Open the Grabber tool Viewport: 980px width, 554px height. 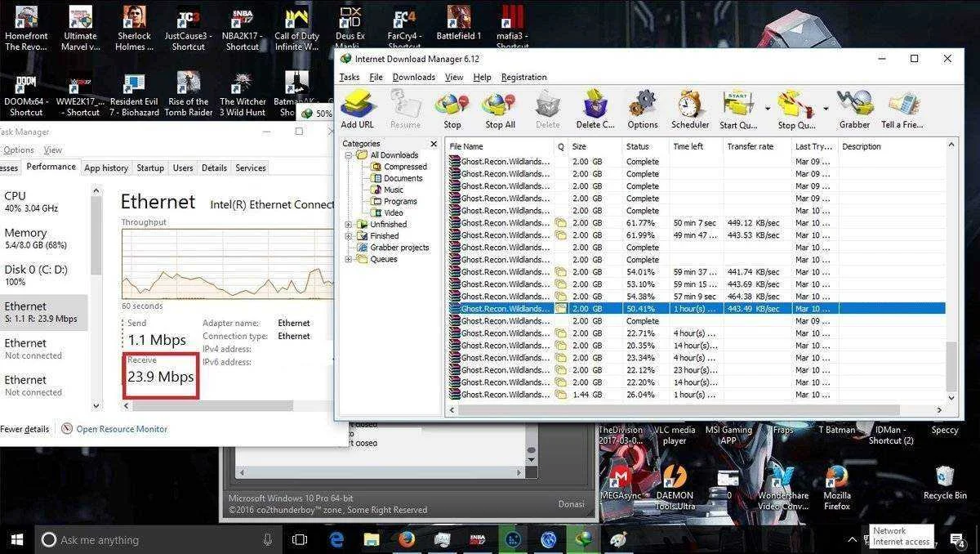coord(854,109)
